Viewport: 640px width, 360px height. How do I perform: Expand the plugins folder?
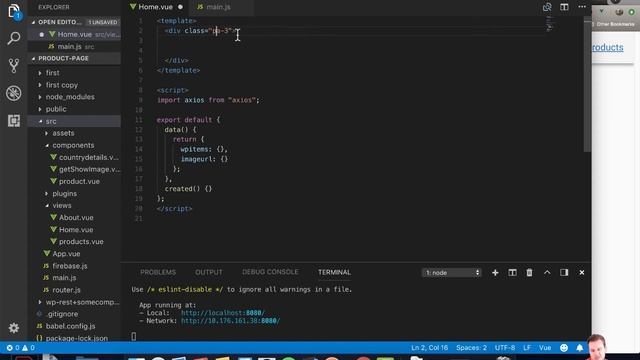pyautogui.click(x=64, y=193)
